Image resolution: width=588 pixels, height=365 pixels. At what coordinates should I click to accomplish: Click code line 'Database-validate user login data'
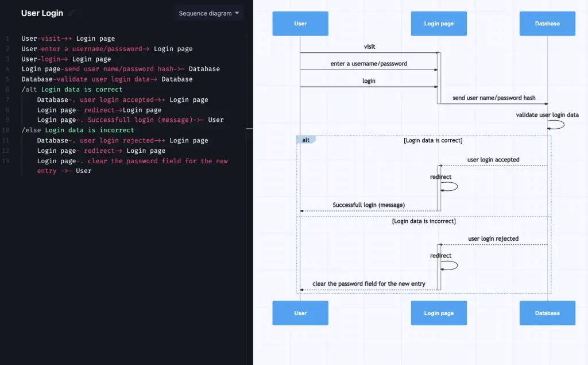pos(107,79)
